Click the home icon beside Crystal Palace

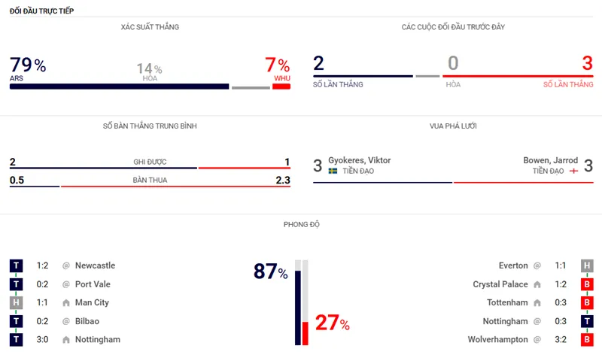pos(537,284)
